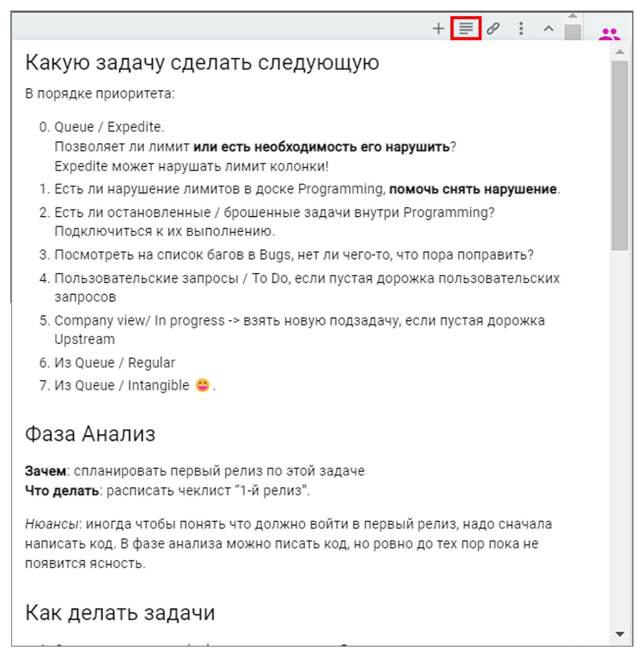Click heading "Какую задачу сделать следующую"

202,63
